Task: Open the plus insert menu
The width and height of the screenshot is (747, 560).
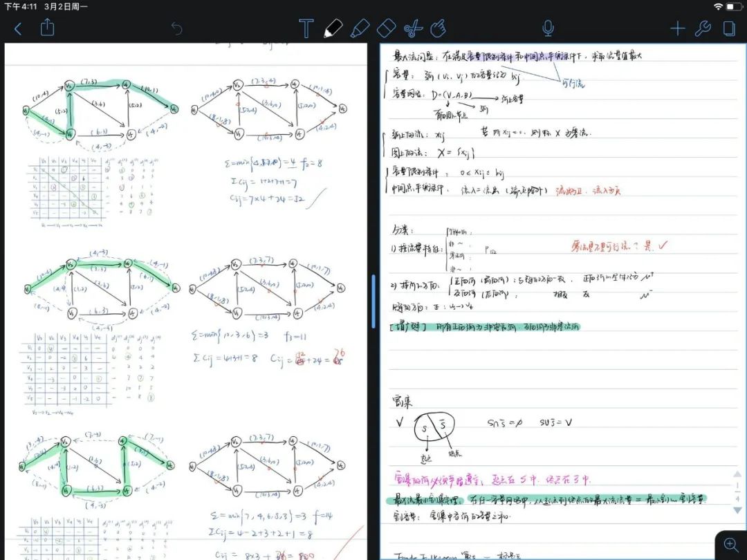Action: pyautogui.click(x=677, y=28)
